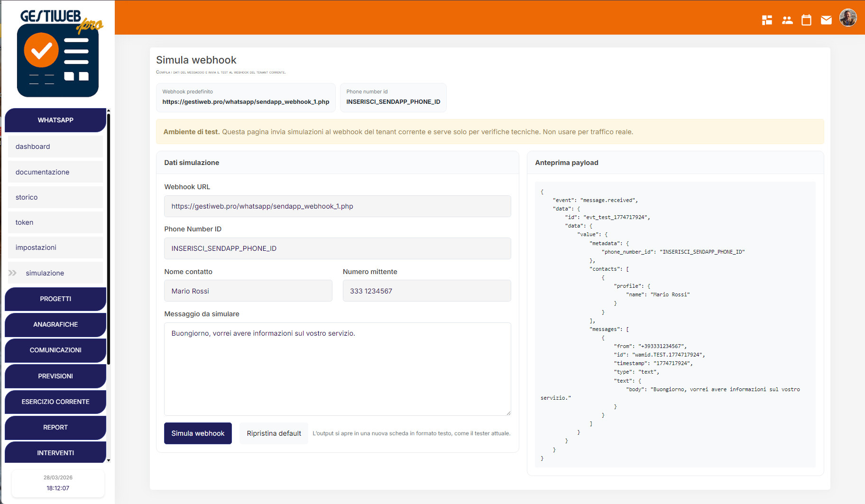The width and height of the screenshot is (865, 504).
Task: Open the calendar icon in header
Action: point(806,20)
